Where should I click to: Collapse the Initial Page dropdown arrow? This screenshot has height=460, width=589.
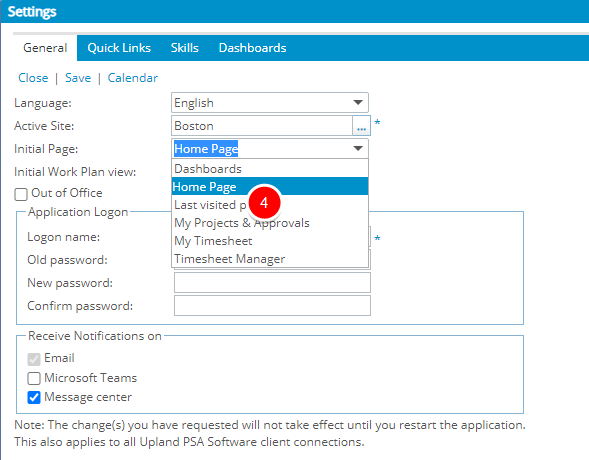[x=358, y=149]
